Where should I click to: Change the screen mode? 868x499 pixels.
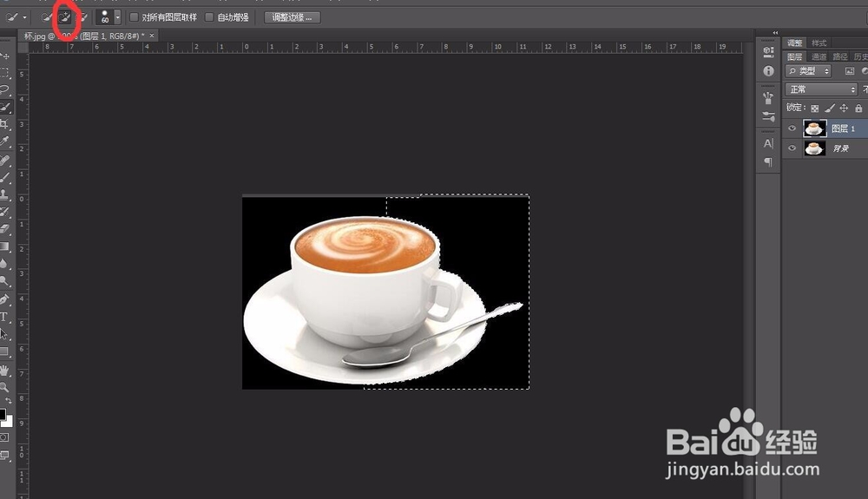tap(4, 456)
